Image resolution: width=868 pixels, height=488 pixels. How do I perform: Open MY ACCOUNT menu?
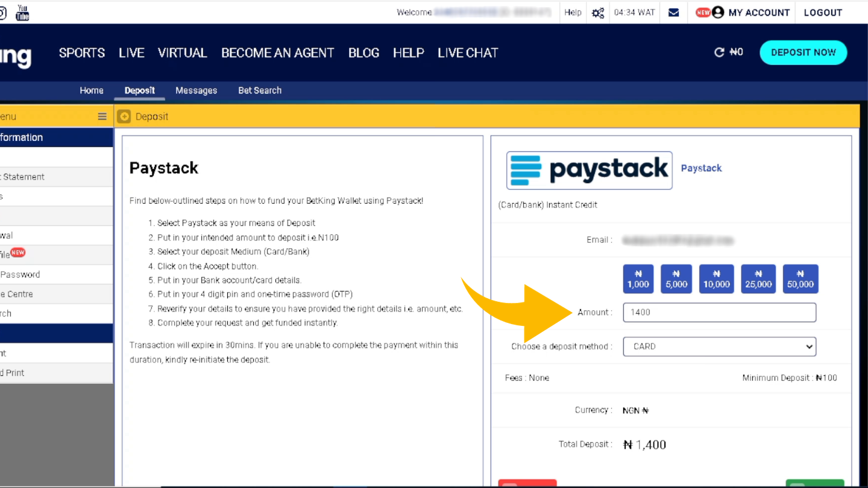click(x=759, y=13)
